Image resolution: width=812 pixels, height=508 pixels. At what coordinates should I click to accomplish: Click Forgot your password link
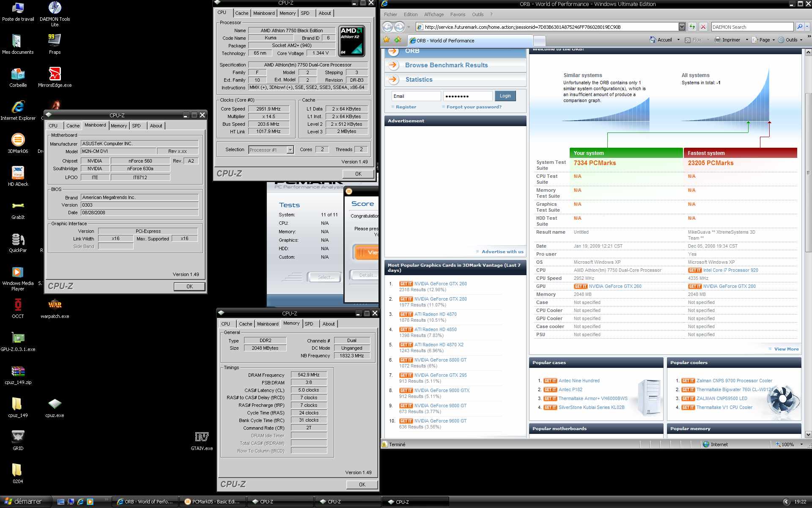tap(474, 107)
